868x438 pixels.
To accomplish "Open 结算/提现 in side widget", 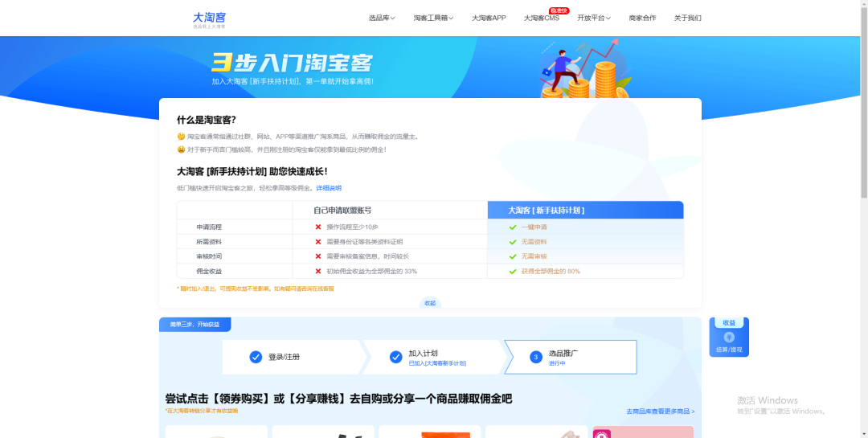I will pyautogui.click(x=729, y=350).
